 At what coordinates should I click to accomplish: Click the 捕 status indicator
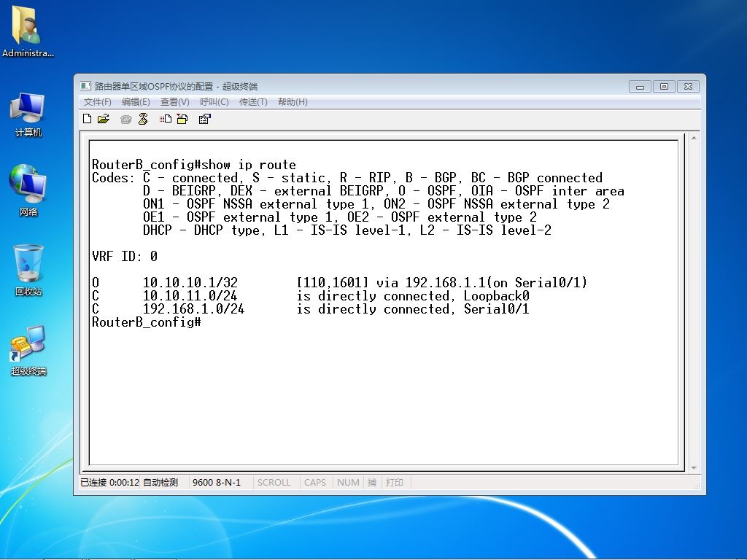point(372,483)
